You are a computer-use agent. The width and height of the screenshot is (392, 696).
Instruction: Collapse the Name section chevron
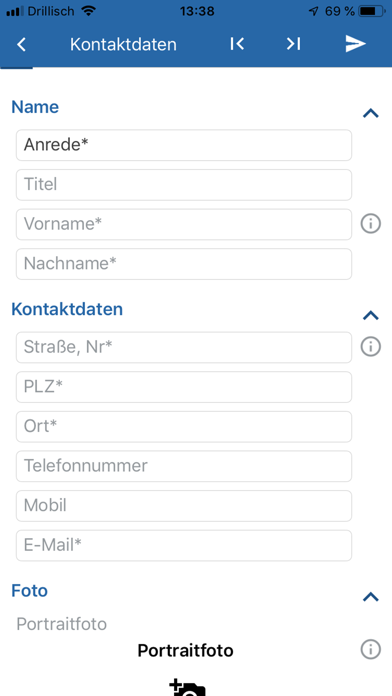tap(371, 114)
